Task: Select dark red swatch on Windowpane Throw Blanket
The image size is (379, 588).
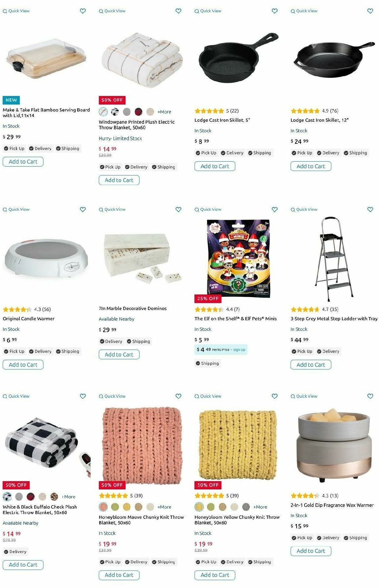Action: click(x=138, y=111)
